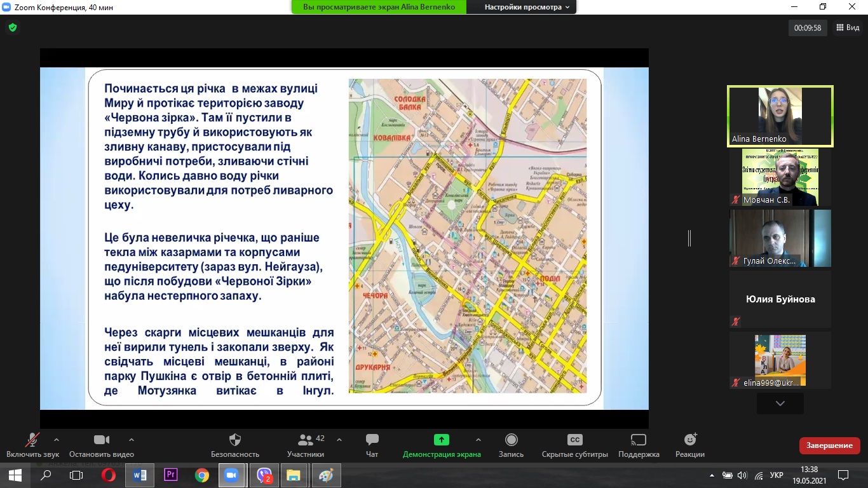868x488 pixels.
Task: Open the Участники participants panel
Action: tap(306, 440)
